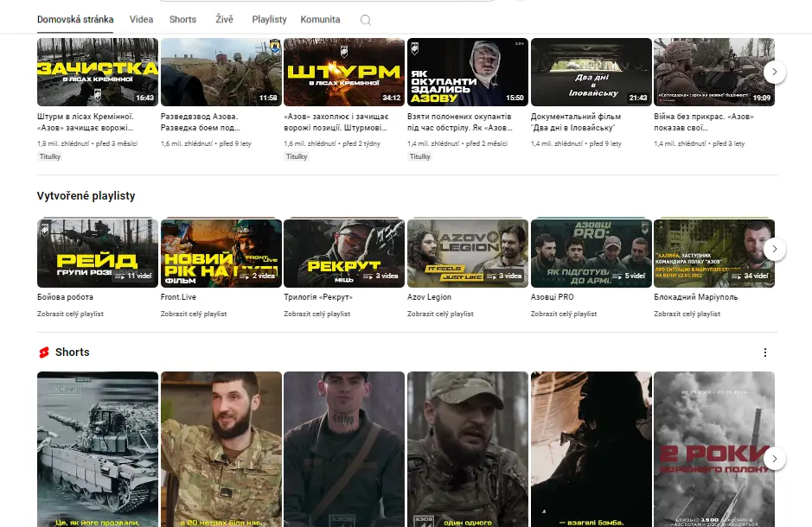Open title Разведвзвод Азова. Разведка боем
The image size is (812, 527).
[x=201, y=122]
